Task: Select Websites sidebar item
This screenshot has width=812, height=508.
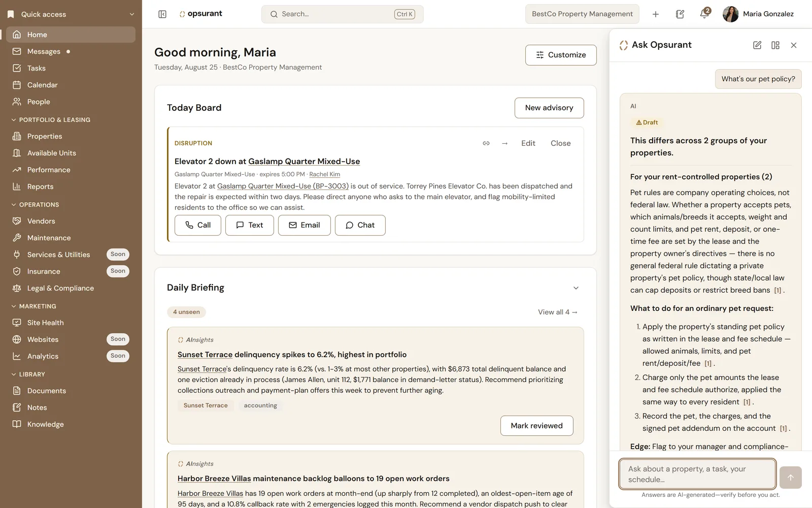Action: [x=71, y=339]
